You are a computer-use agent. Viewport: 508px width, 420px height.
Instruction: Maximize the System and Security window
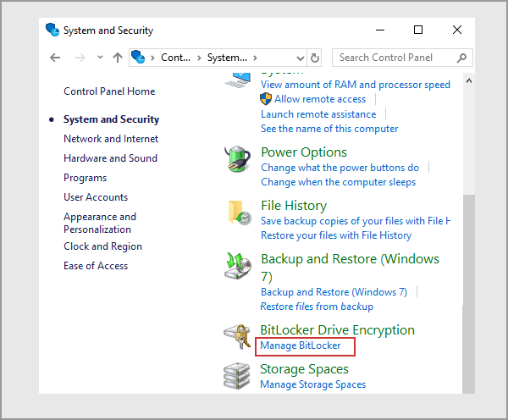[418, 30]
